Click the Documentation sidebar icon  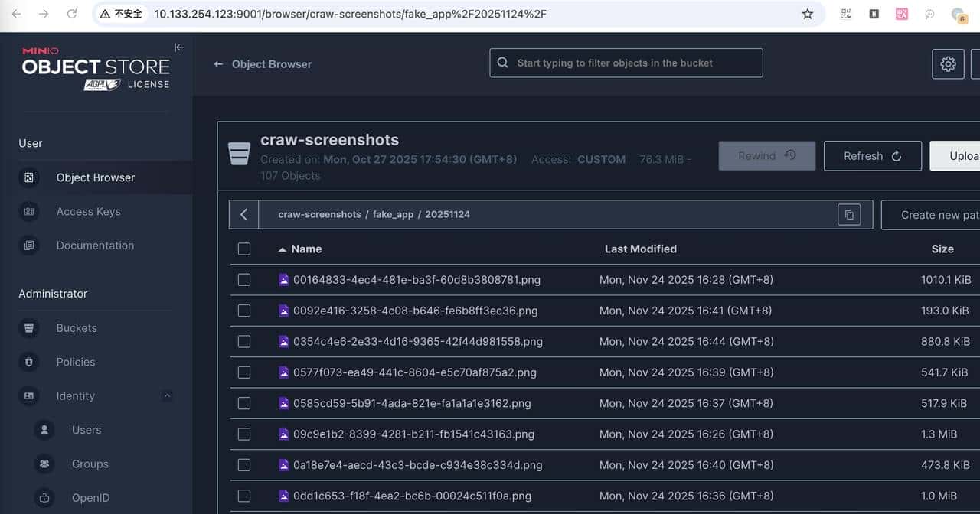[x=29, y=246]
